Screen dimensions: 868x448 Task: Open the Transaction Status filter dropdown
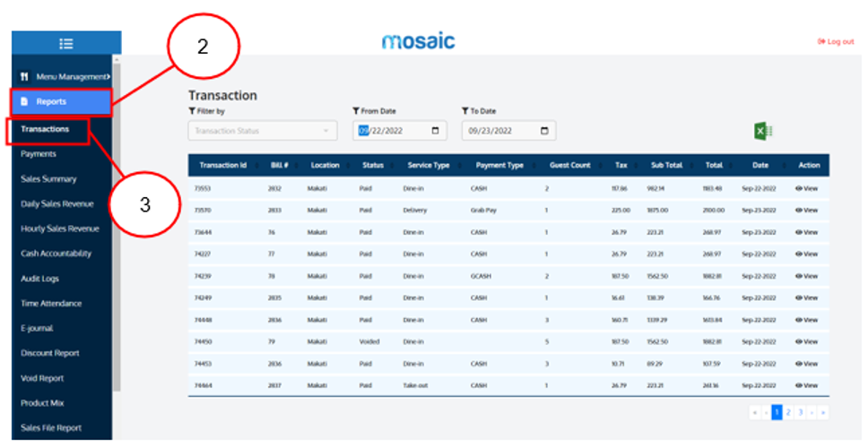click(263, 131)
